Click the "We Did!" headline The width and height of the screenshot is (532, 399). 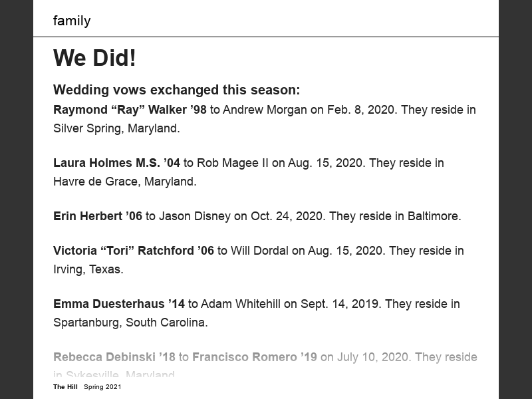[94, 58]
